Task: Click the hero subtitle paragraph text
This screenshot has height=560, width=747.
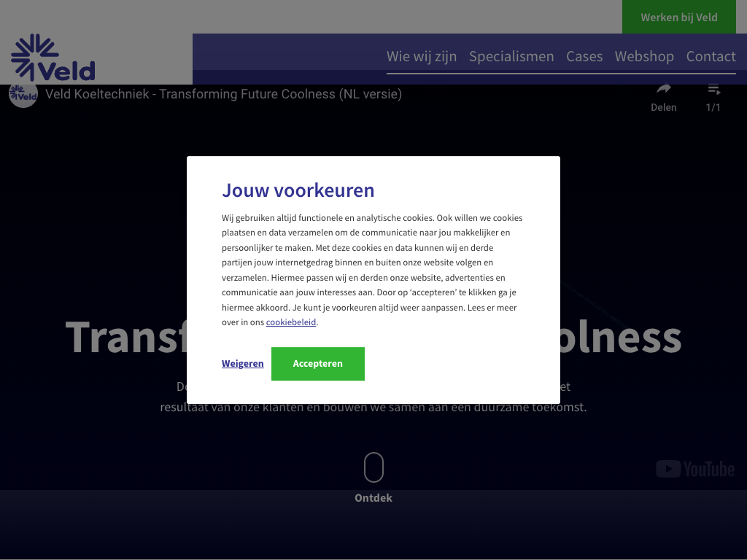Action: click(373, 408)
